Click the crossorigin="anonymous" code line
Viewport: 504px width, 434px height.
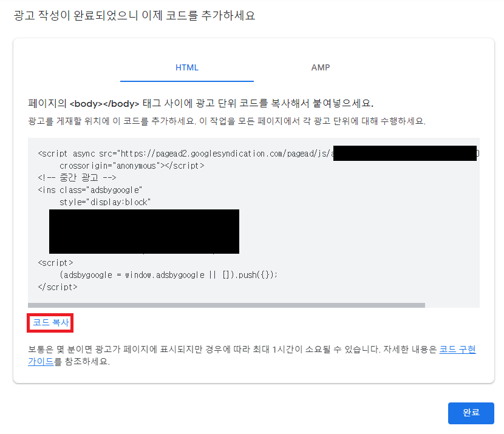click(x=132, y=166)
